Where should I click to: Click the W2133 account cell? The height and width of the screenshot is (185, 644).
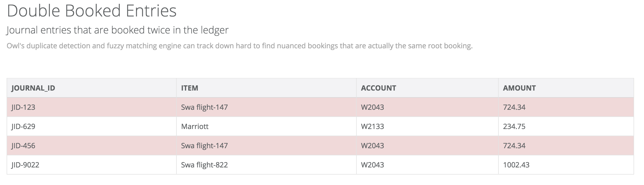(372, 127)
